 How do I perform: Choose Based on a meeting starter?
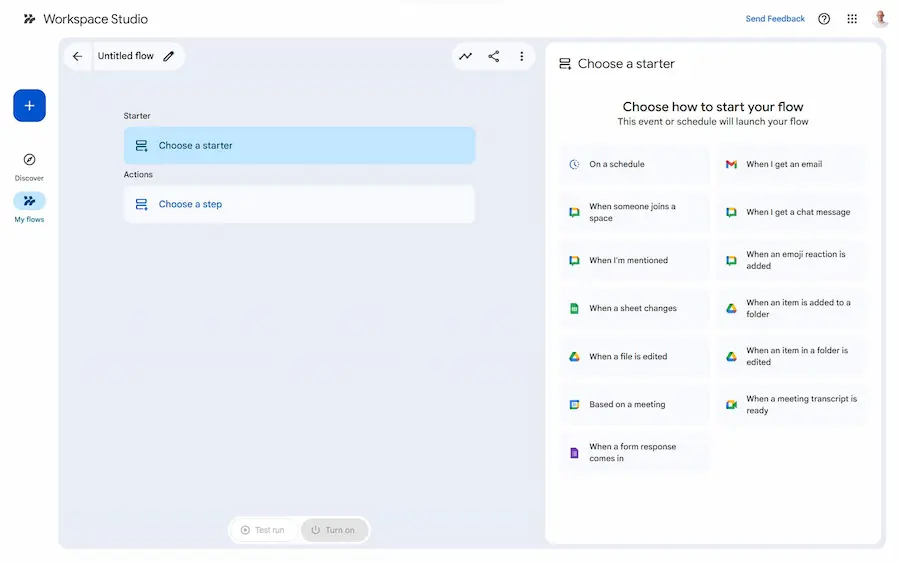(635, 405)
